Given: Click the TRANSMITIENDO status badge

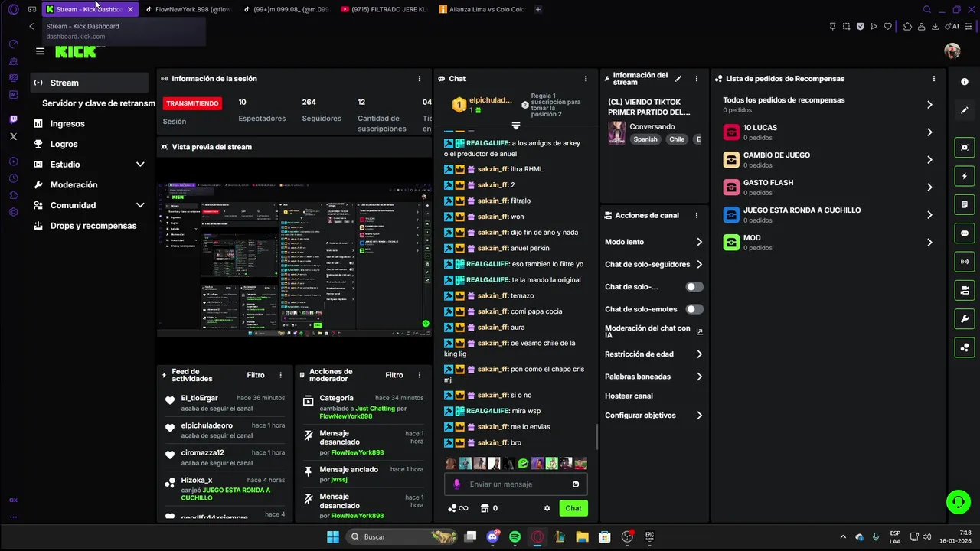Looking at the screenshot, I should (192, 103).
